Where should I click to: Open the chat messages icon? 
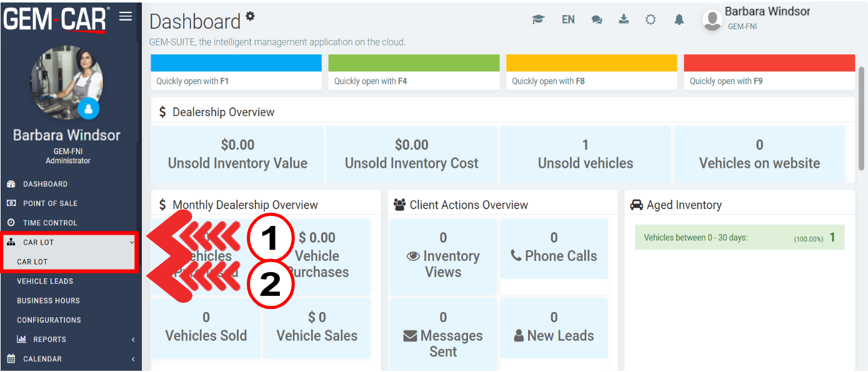[x=597, y=20]
